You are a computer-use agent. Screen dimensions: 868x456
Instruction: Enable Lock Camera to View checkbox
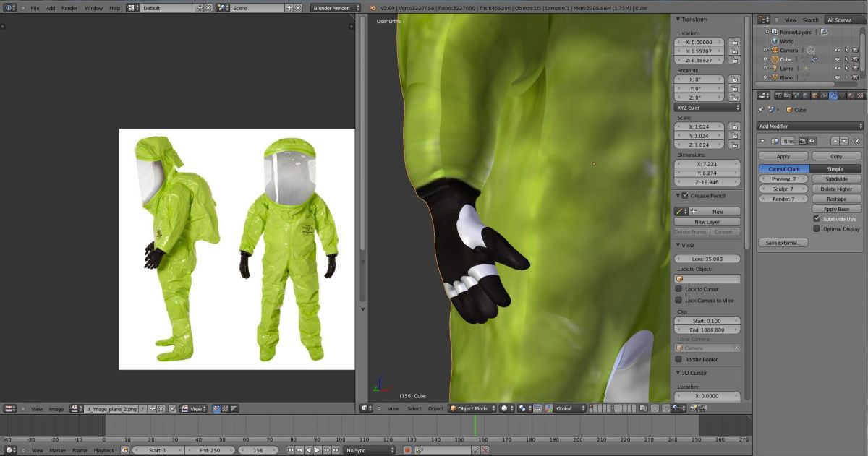pyautogui.click(x=678, y=300)
